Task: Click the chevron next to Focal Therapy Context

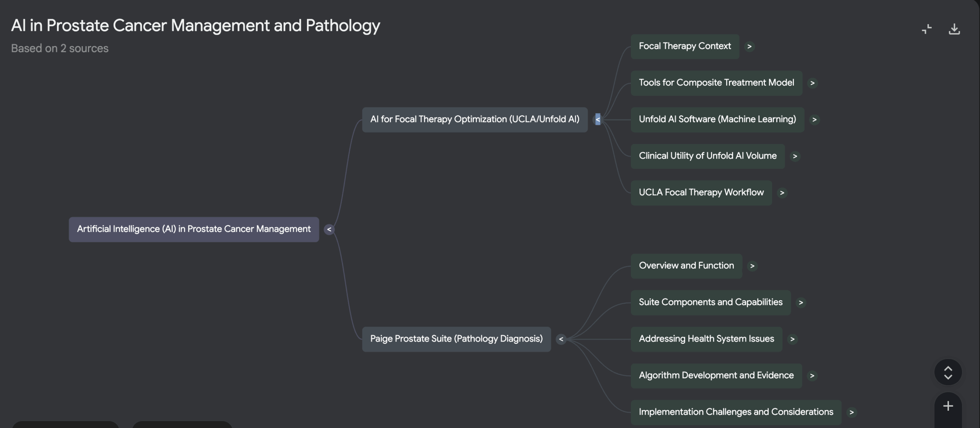Action: [x=749, y=46]
